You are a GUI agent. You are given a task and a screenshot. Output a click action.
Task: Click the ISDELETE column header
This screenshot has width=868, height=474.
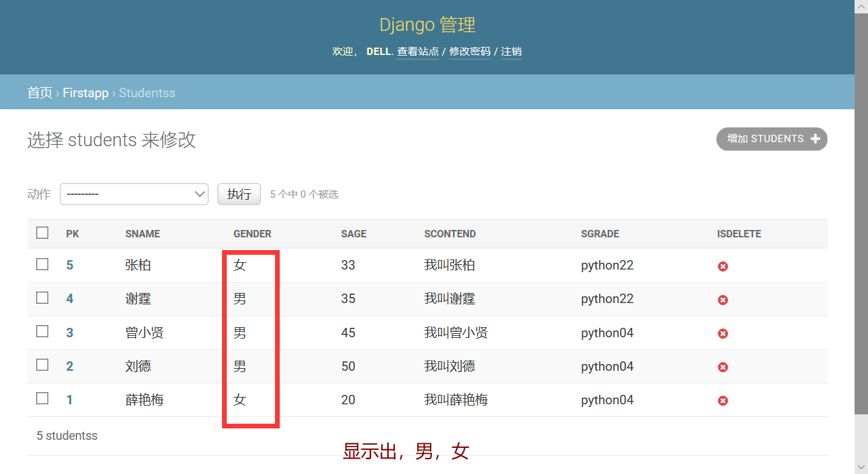pyautogui.click(x=739, y=234)
